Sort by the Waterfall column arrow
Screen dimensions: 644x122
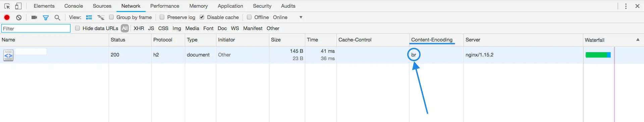[x=638, y=39]
